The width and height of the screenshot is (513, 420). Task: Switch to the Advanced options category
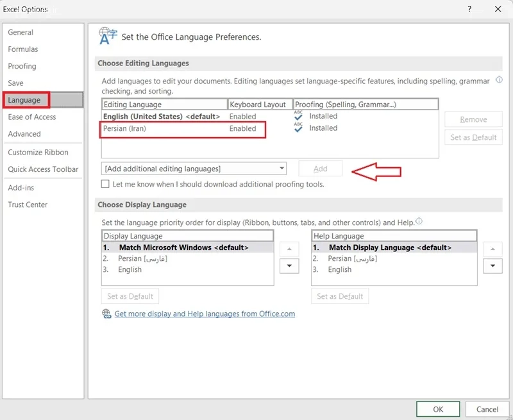[24, 134]
